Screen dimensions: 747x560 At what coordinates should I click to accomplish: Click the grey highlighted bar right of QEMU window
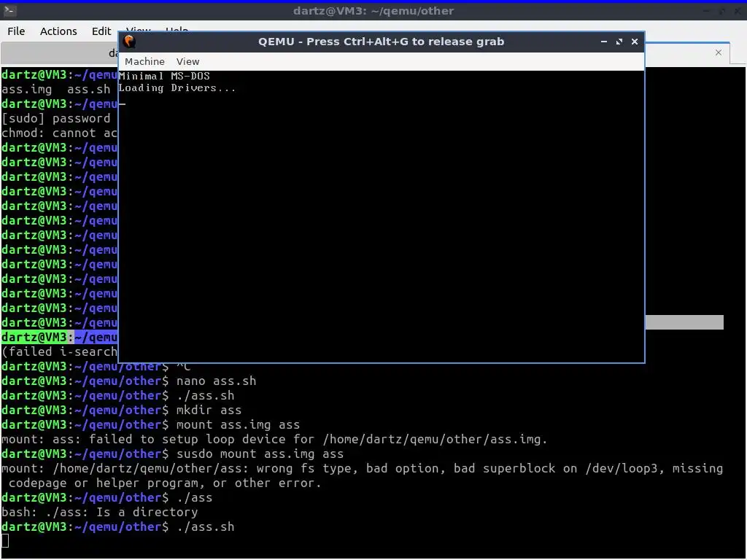coord(684,322)
